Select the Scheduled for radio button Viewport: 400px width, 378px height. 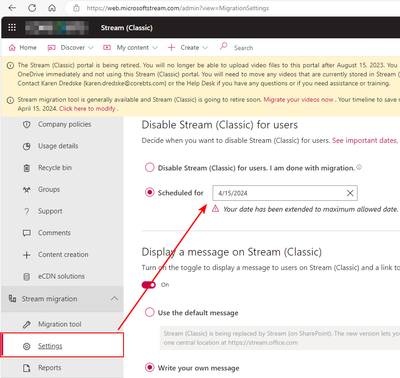(x=150, y=192)
